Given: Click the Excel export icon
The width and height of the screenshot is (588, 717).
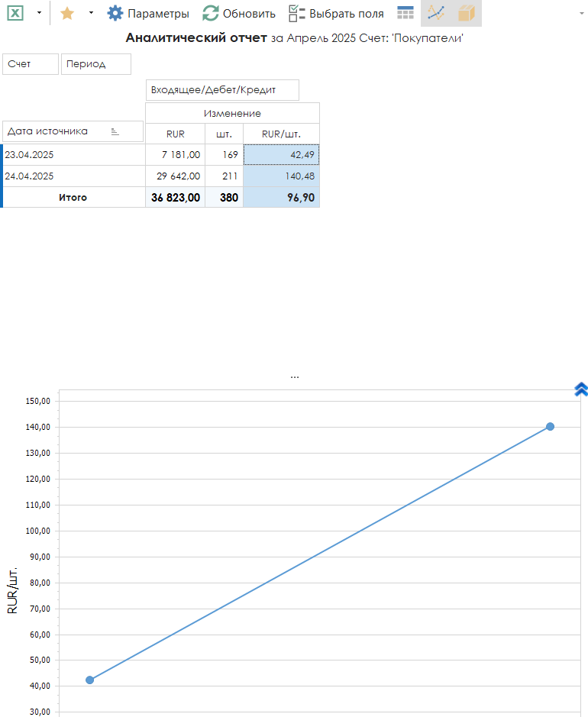Looking at the screenshot, I should 15,13.
